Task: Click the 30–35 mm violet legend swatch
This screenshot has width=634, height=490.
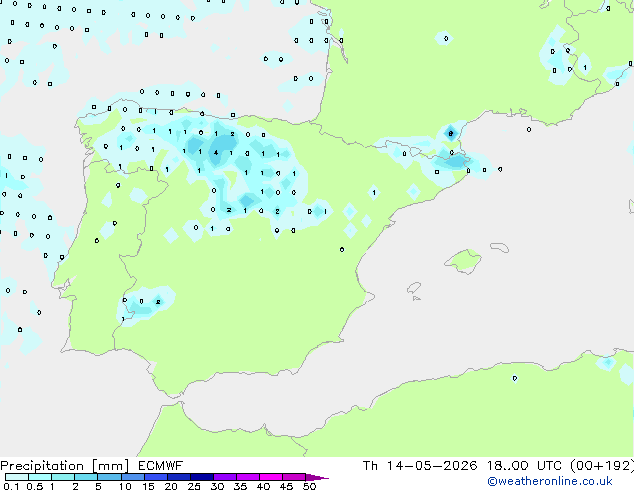Action: pyautogui.click(x=225, y=477)
